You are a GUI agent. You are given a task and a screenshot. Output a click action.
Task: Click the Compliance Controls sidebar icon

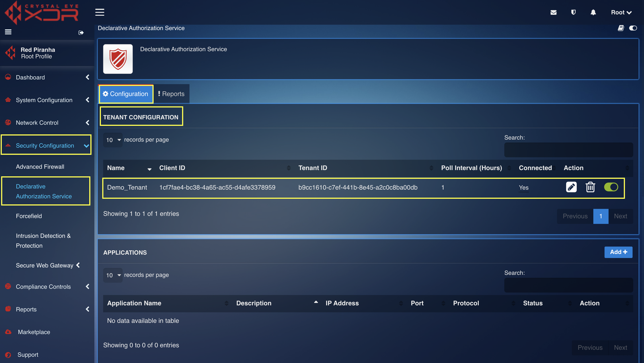[x=8, y=286]
